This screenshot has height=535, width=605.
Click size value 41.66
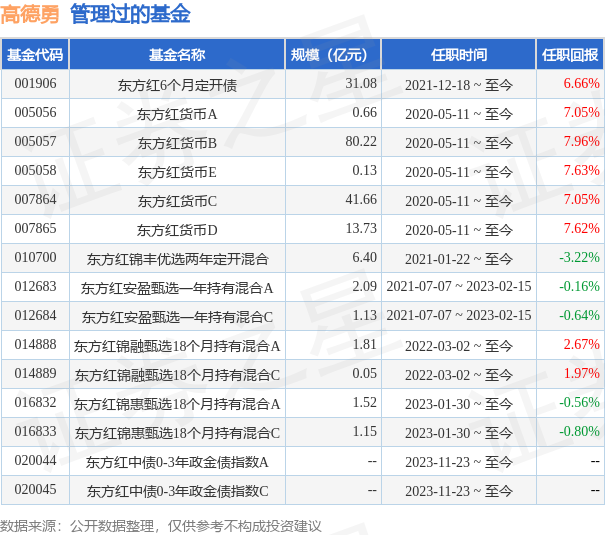pyautogui.click(x=361, y=199)
